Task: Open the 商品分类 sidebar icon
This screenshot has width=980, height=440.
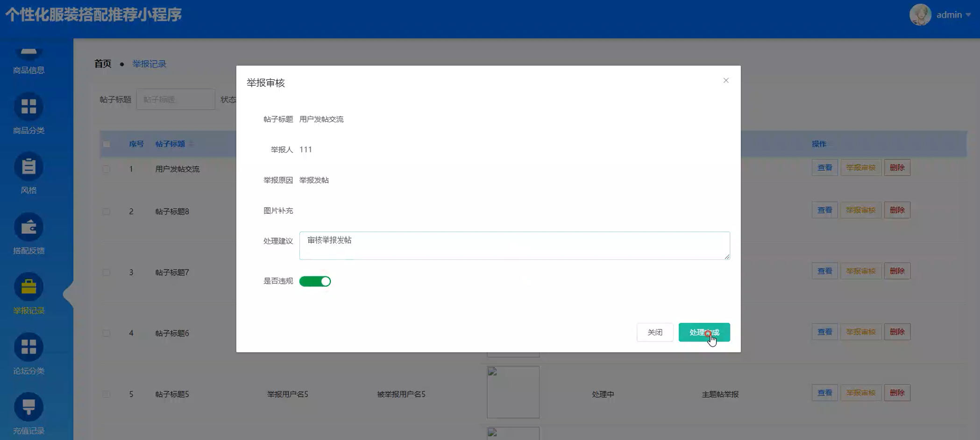Action: click(28, 107)
